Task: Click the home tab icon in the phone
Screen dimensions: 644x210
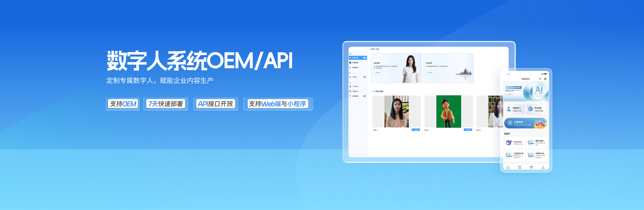Action: [x=508, y=168]
